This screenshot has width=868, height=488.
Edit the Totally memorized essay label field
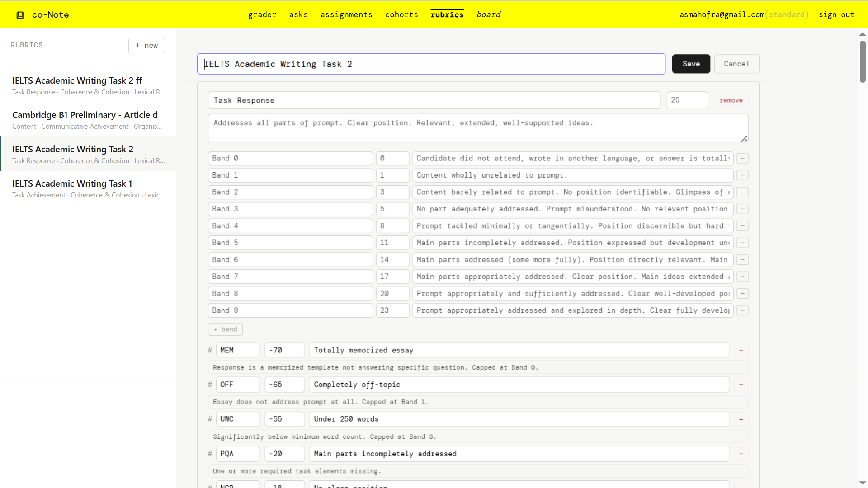tap(519, 350)
